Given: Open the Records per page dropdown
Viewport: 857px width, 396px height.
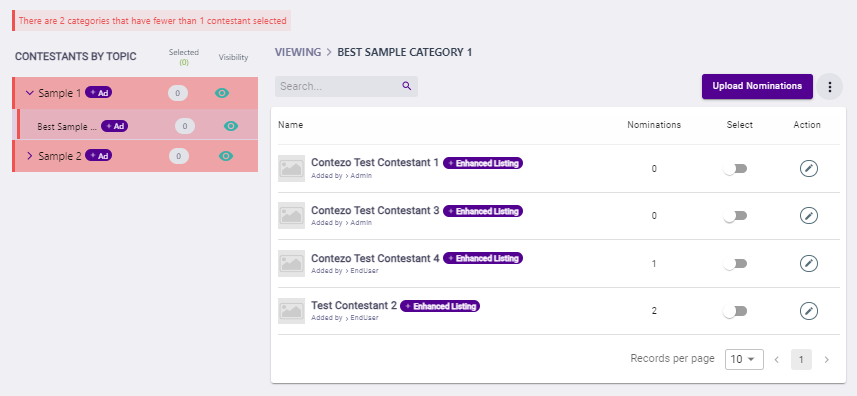Looking at the screenshot, I should click(744, 359).
